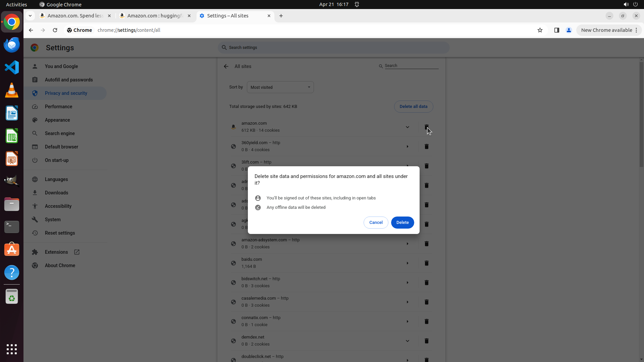Collapse the amazon.com site entry chevron

407,127
